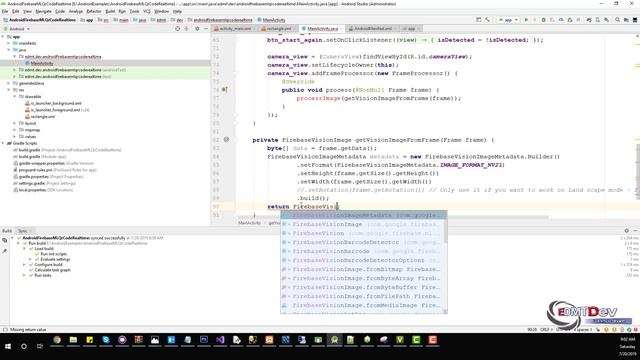Select ic_launcher_background.xml in drawable
This screenshot has width=640, height=360.
[x=56, y=103]
